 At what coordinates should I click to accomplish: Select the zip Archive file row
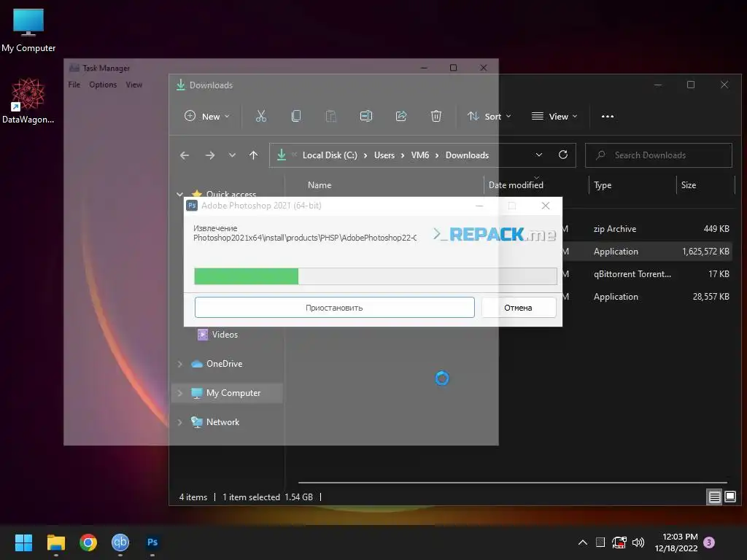click(x=648, y=228)
